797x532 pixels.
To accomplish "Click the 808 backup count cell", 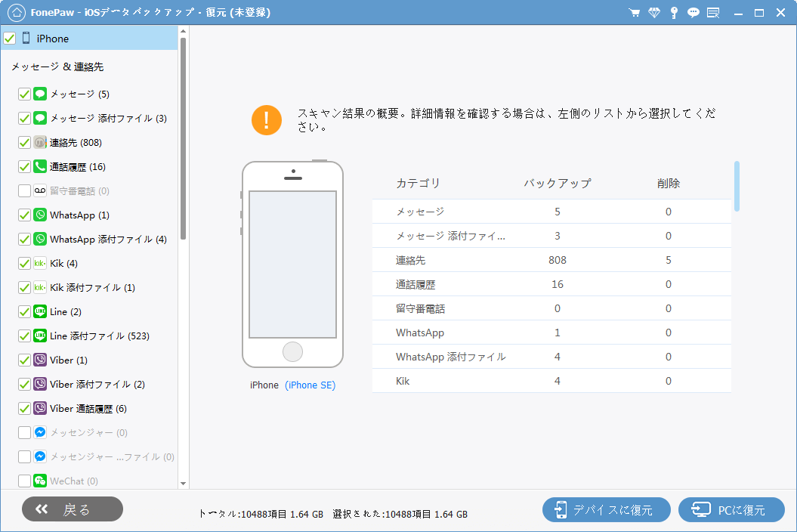I will click(x=558, y=260).
